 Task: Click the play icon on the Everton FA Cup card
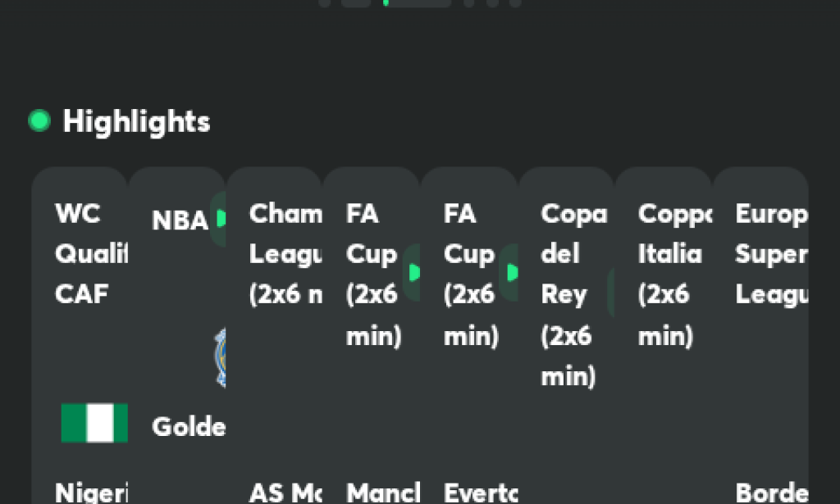click(x=509, y=272)
